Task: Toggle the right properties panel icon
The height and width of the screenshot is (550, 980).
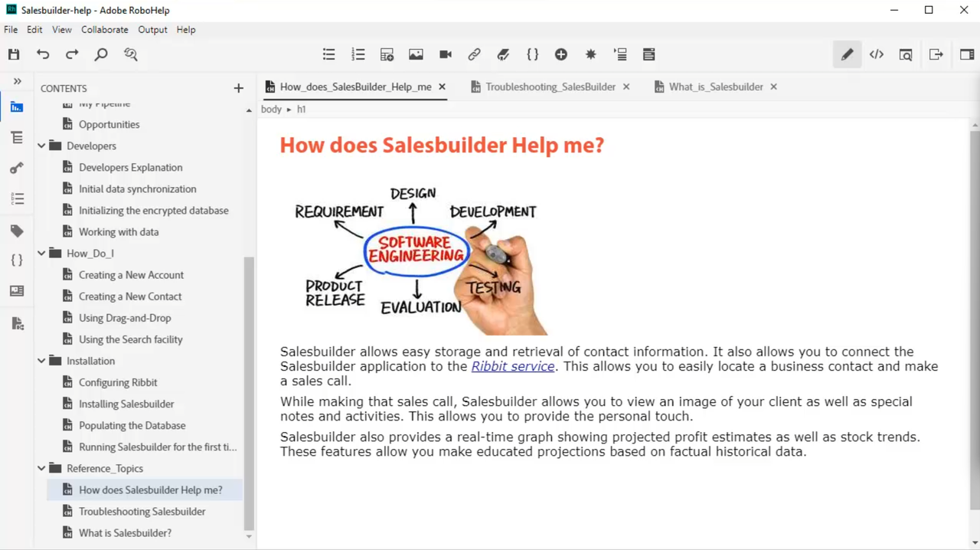Action: 967,54
